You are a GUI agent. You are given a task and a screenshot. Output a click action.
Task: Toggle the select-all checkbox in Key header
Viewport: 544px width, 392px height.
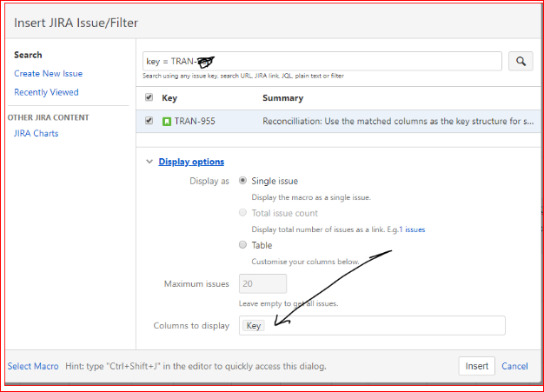click(x=149, y=97)
